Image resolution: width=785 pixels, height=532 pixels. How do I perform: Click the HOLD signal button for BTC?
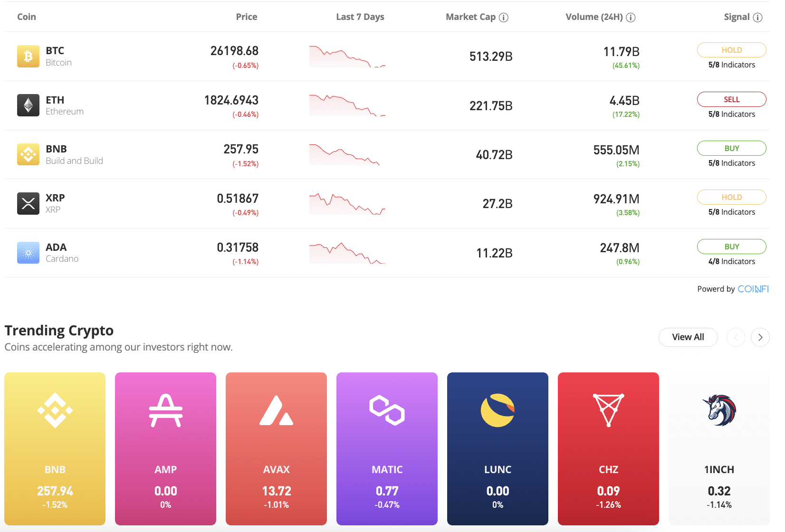(x=732, y=50)
